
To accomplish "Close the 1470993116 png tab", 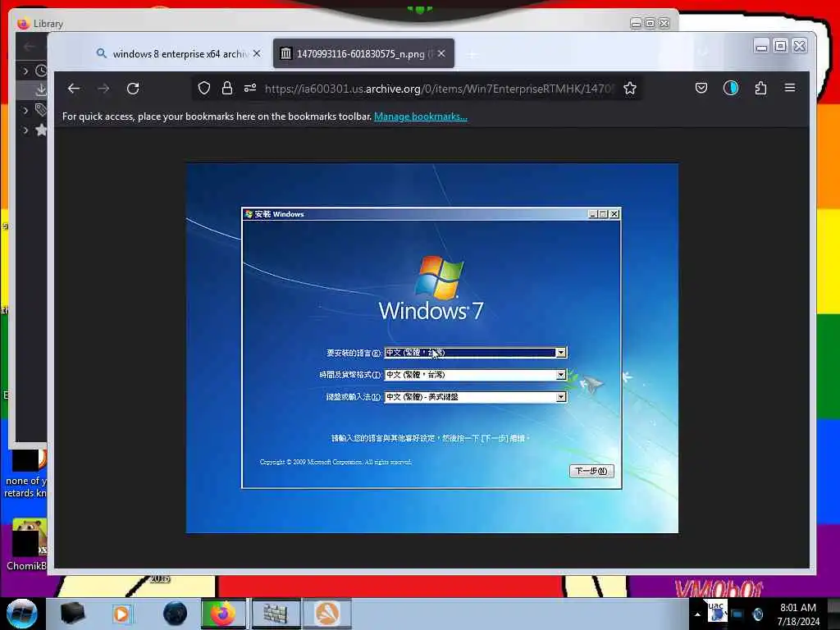I will [x=441, y=53].
